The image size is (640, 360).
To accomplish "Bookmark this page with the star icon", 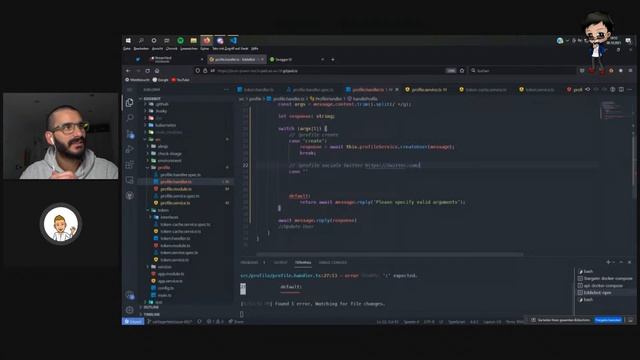I will coord(462,71).
